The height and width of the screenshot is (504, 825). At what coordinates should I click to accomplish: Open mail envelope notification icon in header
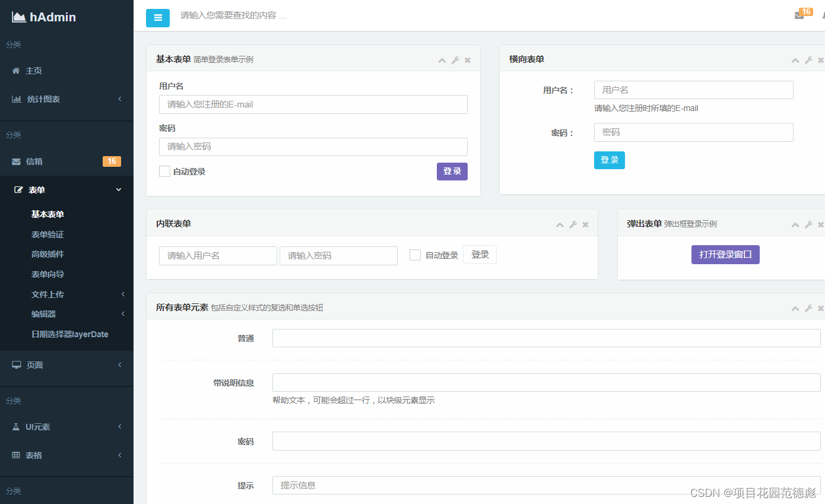(799, 15)
